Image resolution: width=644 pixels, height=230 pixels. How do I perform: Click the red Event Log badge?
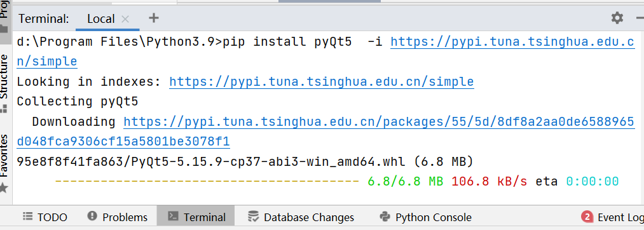pyautogui.click(x=587, y=217)
